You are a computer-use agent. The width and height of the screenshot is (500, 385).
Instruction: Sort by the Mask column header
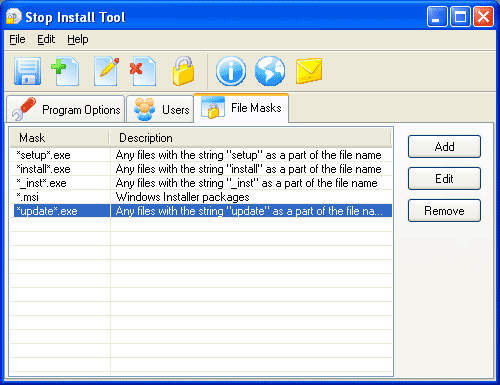(60, 138)
